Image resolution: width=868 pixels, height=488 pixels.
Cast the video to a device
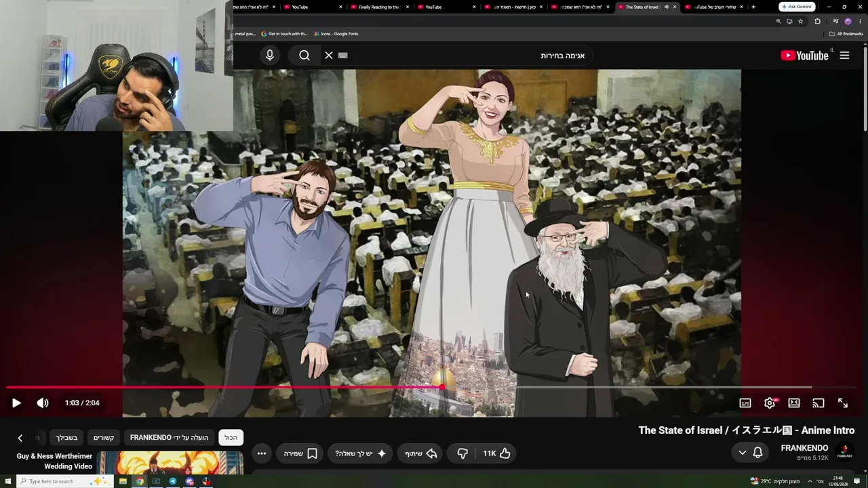pos(818,403)
